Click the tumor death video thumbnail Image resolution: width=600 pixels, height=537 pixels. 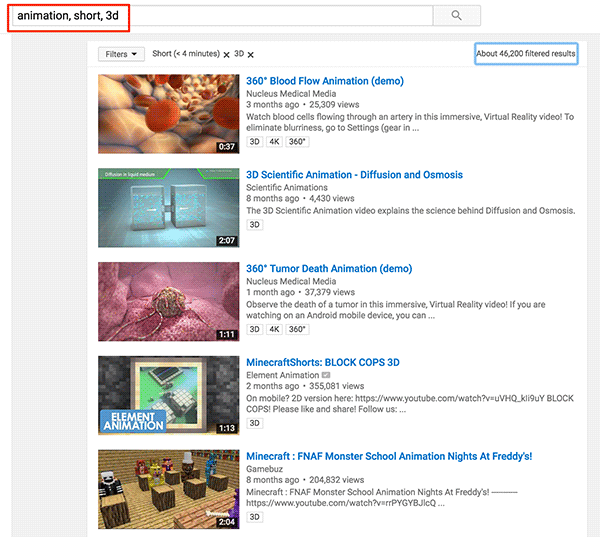167,301
